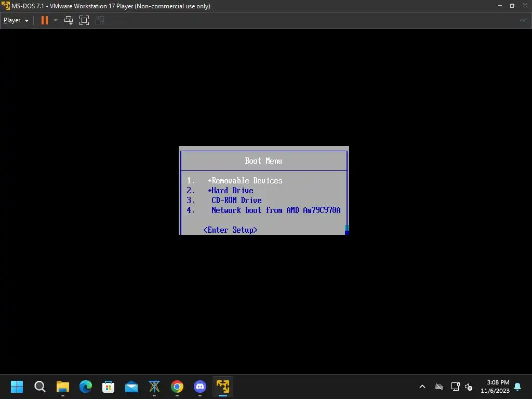Choose Enter Setup in the boot menu
This screenshot has width=532, height=399.
230,230
